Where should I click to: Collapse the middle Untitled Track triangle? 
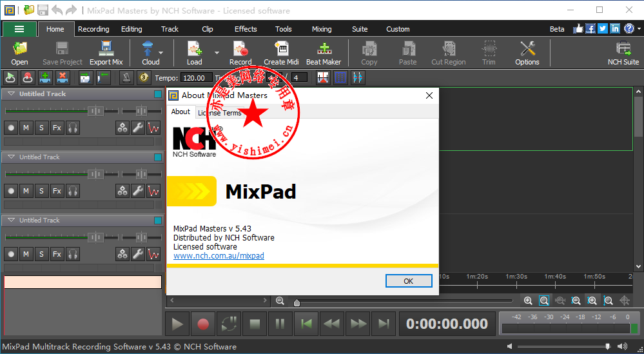pyautogui.click(x=11, y=157)
